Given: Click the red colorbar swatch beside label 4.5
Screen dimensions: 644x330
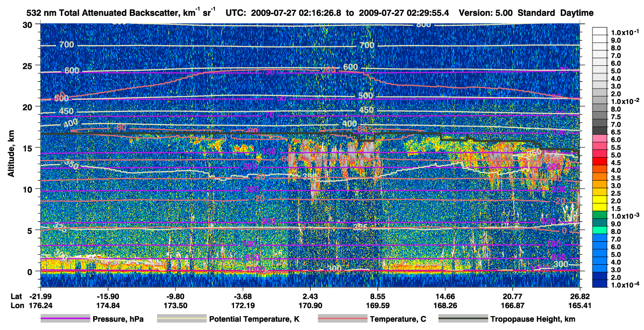Looking at the screenshot, I should coord(599,161).
